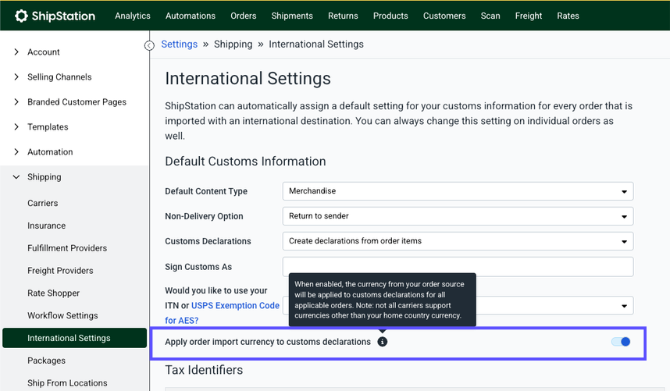Click the Shipping breadcrumb text

coord(233,44)
